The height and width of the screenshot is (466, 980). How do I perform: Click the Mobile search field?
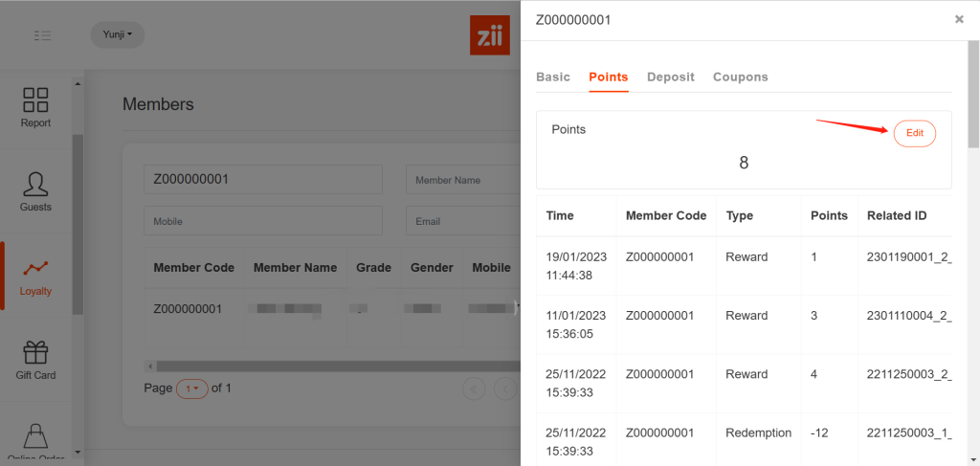pyautogui.click(x=262, y=221)
